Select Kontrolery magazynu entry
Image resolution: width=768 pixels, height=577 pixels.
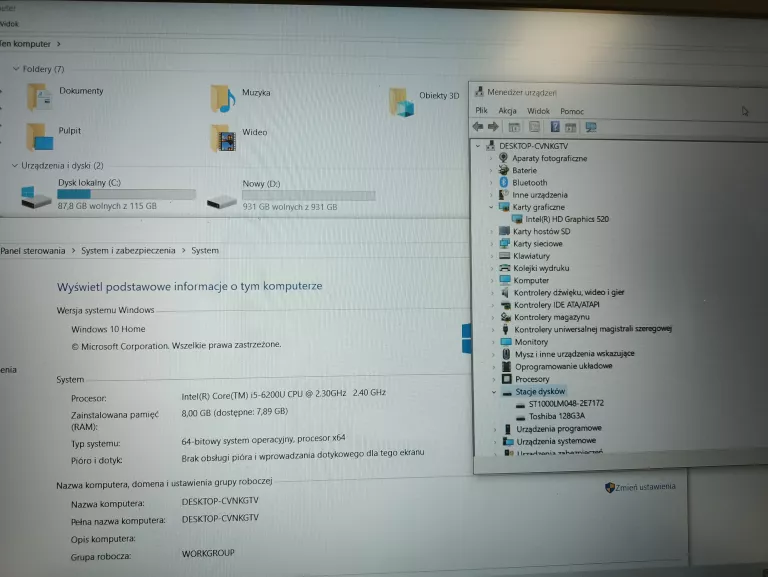click(x=552, y=317)
